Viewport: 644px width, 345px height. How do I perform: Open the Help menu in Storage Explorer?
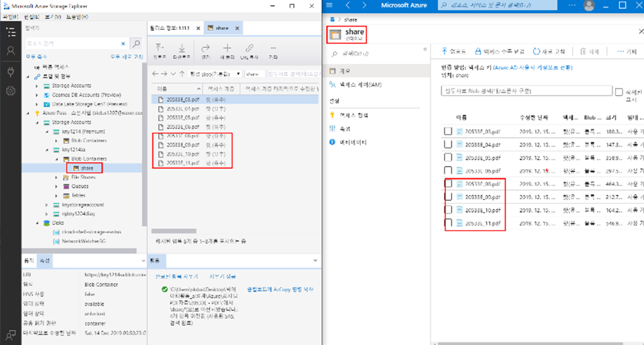coord(77,17)
